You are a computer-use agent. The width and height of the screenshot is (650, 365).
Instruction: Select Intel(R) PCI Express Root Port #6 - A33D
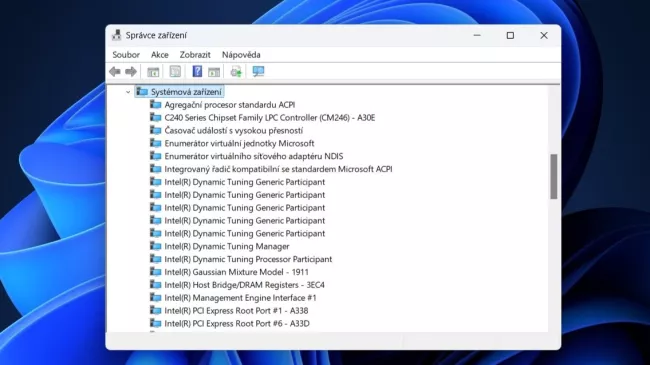point(237,324)
